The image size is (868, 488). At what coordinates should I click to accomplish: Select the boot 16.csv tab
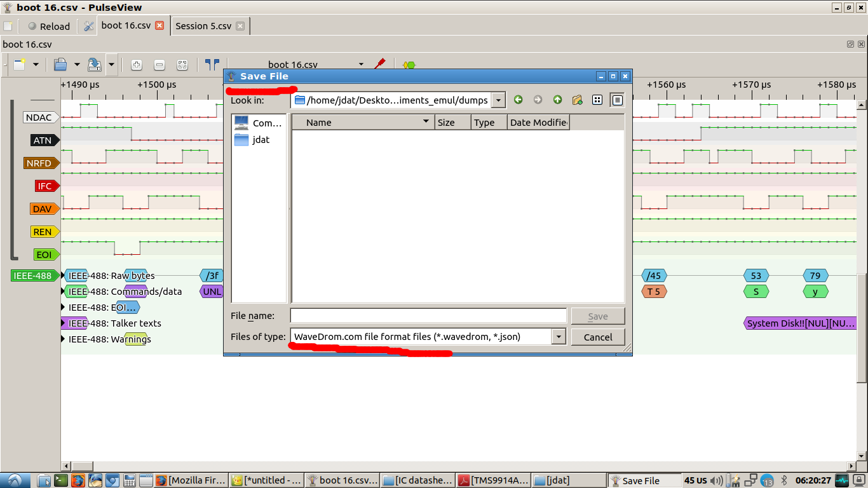[126, 26]
